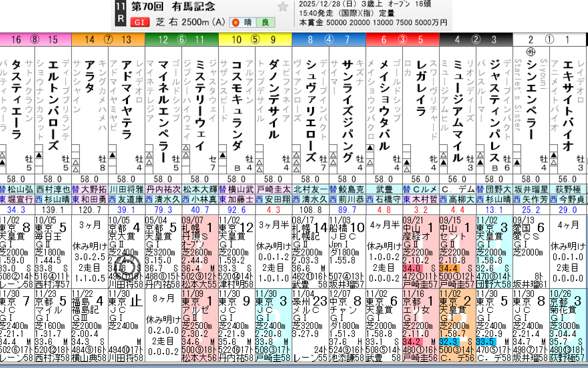Click the 3.2 odds for レガレイラ
588x368 pixels.
(421, 210)
